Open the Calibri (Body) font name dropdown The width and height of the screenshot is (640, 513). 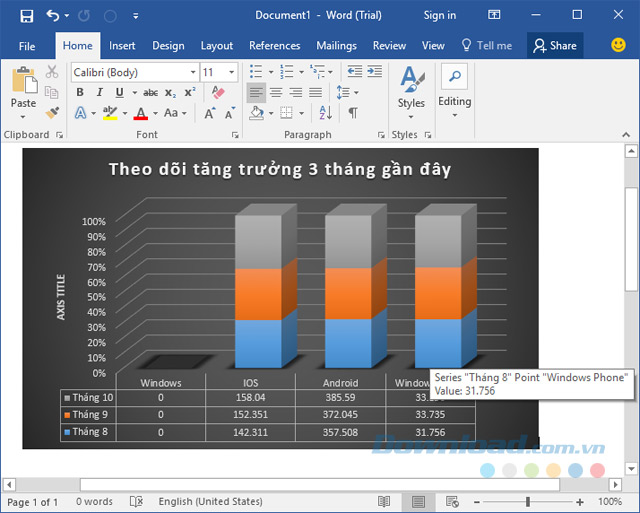coord(190,72)
